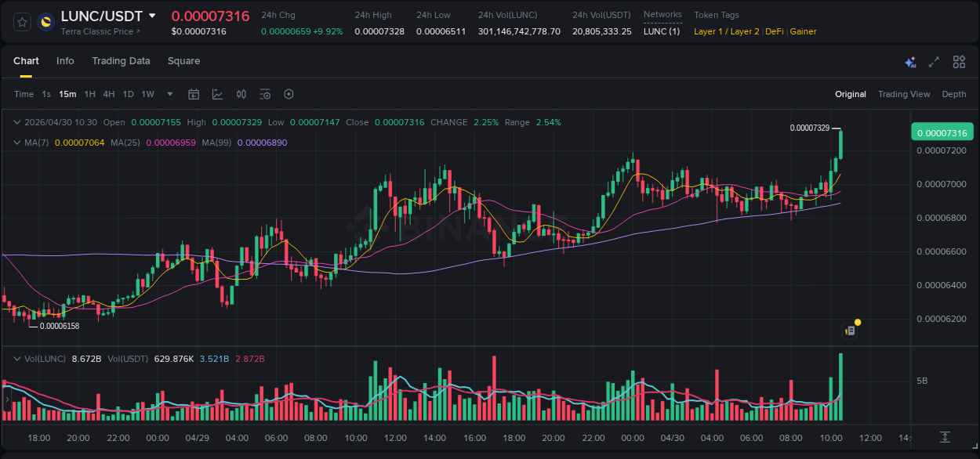Select the 1D interval

128,94
